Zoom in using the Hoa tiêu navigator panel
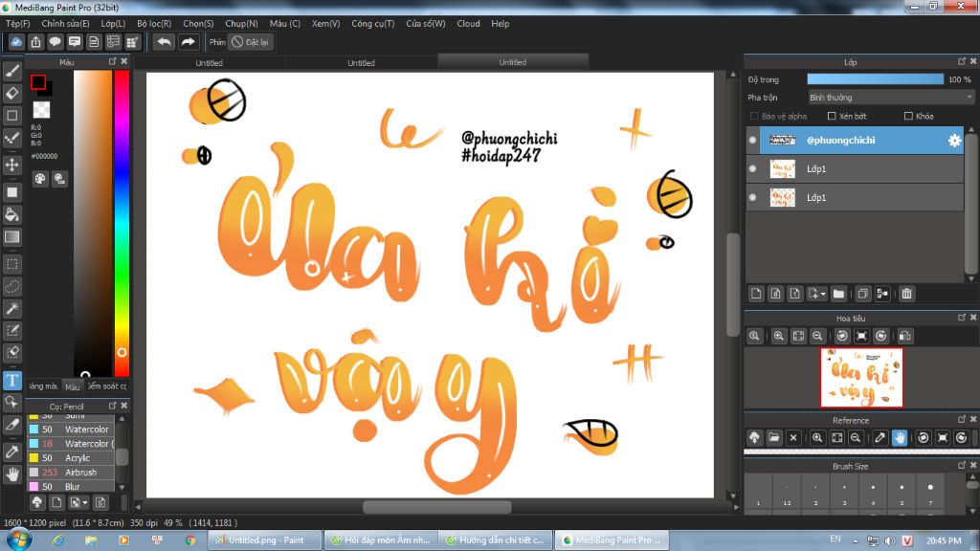Viewport: 980px width, 551px height. [x=779, y=336]
